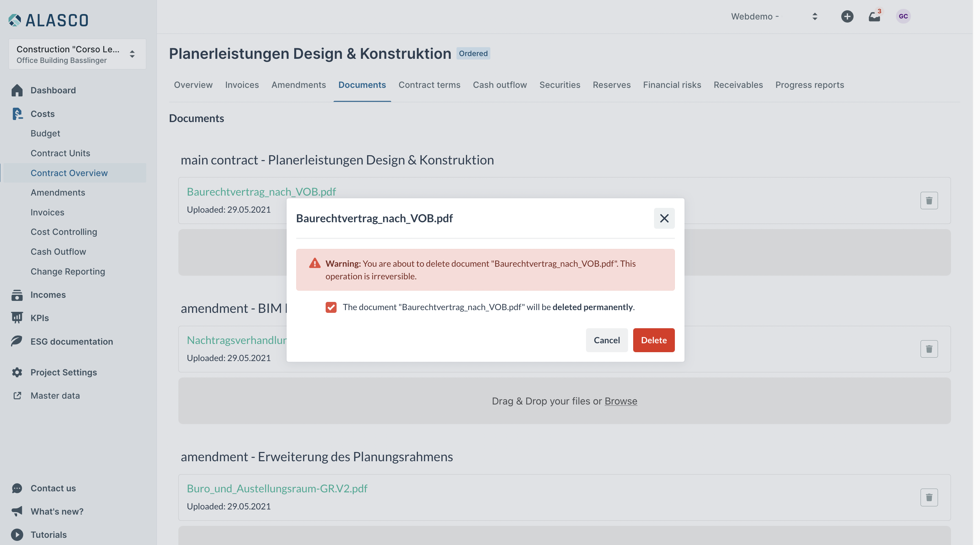Image resolution: width=980 pixels, height=545 pixels.
Task: Open Budget in the sidebar
Action: pyautogui.click(x=45, y=133)
